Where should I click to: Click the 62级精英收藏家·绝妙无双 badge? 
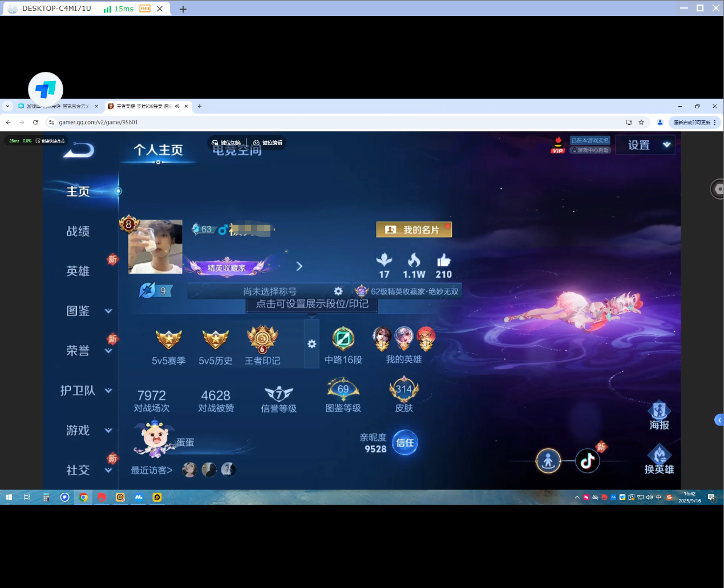[x=407, y=291]
